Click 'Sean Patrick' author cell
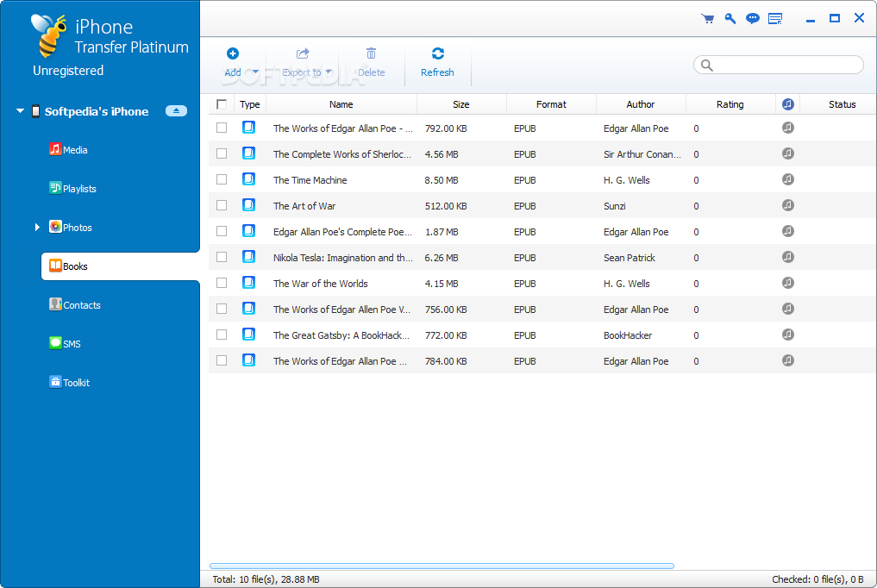 [630, 258]
